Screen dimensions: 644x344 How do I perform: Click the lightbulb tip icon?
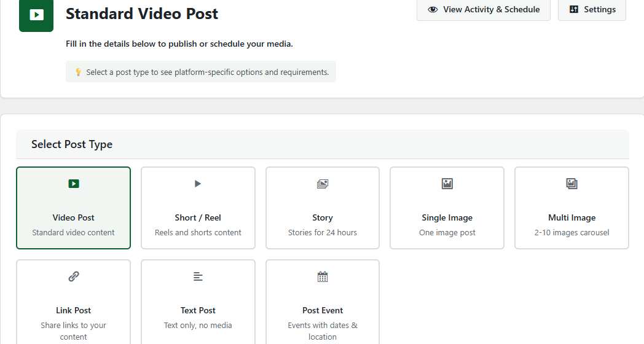[78, 72]
